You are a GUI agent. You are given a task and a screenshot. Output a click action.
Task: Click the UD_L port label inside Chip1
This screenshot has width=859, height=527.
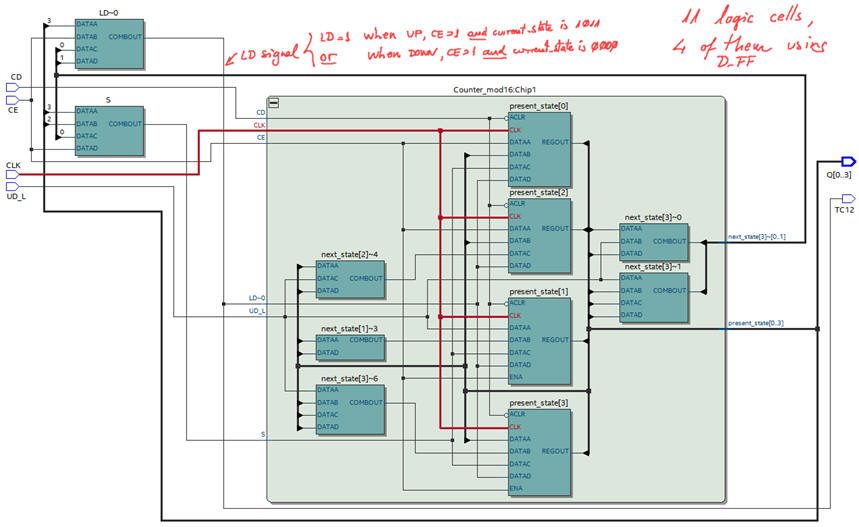[x=257, y=311]
